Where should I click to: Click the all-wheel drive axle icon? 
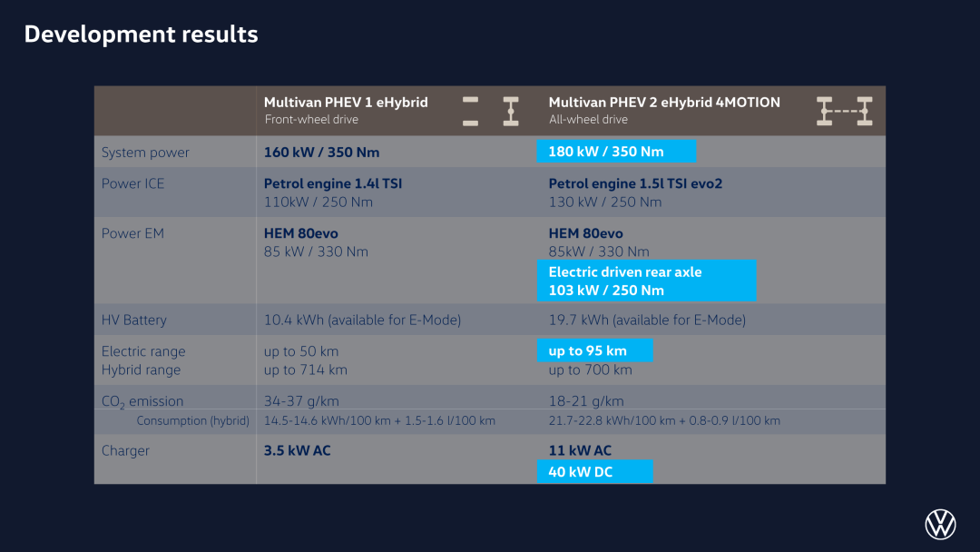coord(845,112)
